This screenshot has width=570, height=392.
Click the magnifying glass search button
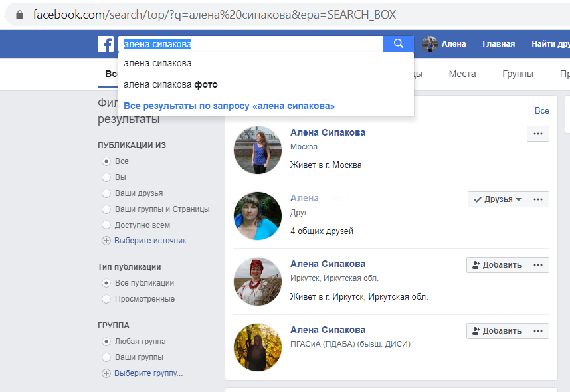coord(399,44)
